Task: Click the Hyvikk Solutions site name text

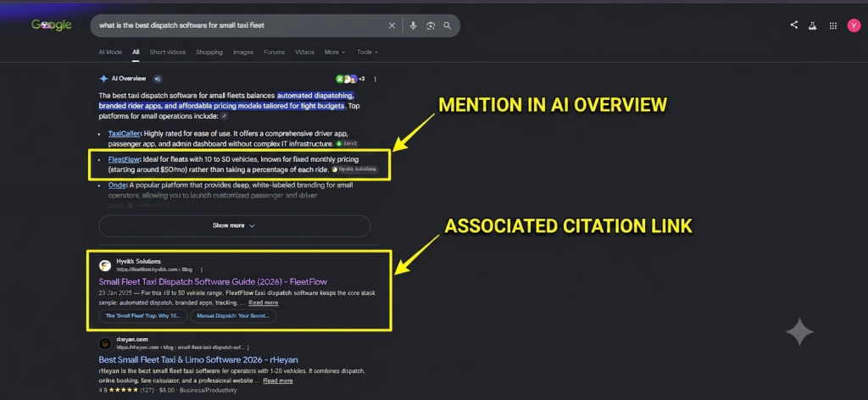Action: tap(138, 261)
